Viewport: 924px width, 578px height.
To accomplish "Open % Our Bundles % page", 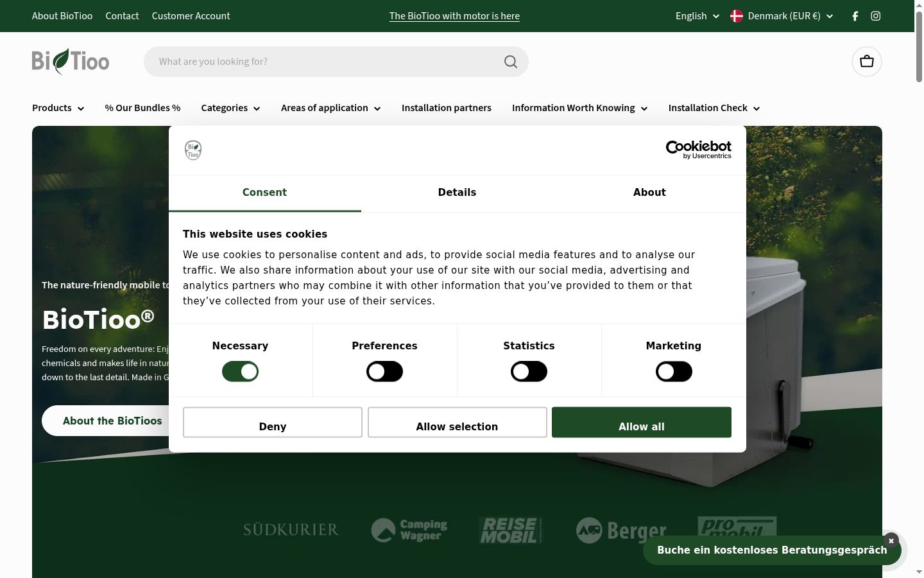I will pos(142,108).
